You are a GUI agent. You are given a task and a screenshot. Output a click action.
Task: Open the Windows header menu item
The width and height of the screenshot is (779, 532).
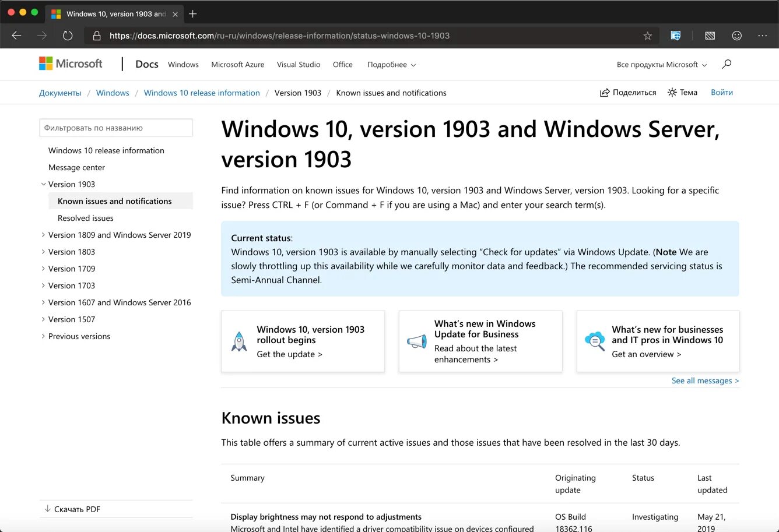pyautogui.click(x=183, y=65)
